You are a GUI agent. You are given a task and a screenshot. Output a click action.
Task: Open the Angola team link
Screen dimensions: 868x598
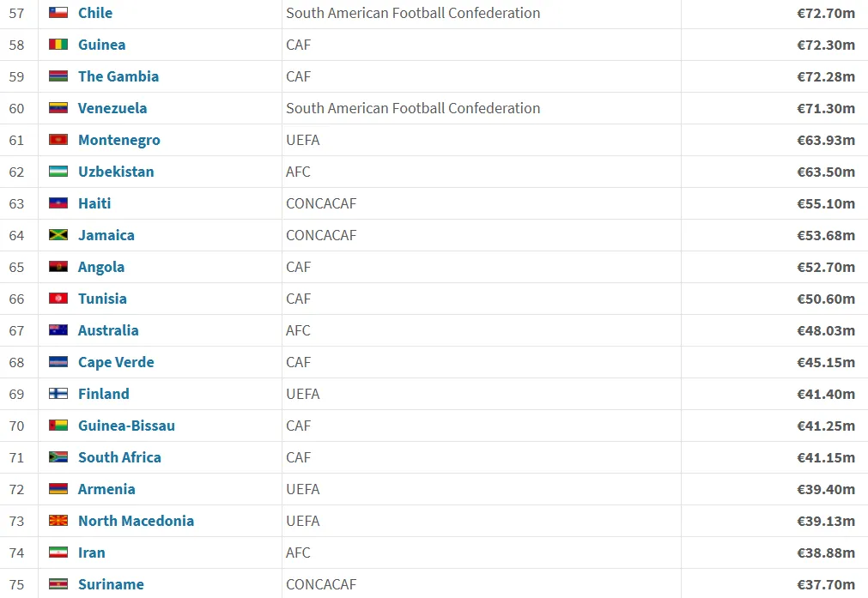(x=101, y=267)
